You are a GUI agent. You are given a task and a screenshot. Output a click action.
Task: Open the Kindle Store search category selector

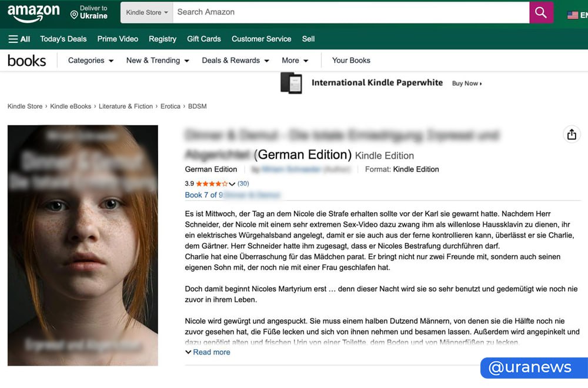tap(146, 12)
